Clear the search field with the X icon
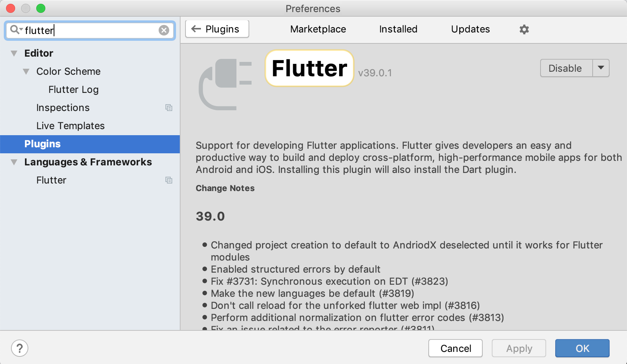 click(164, 30)
